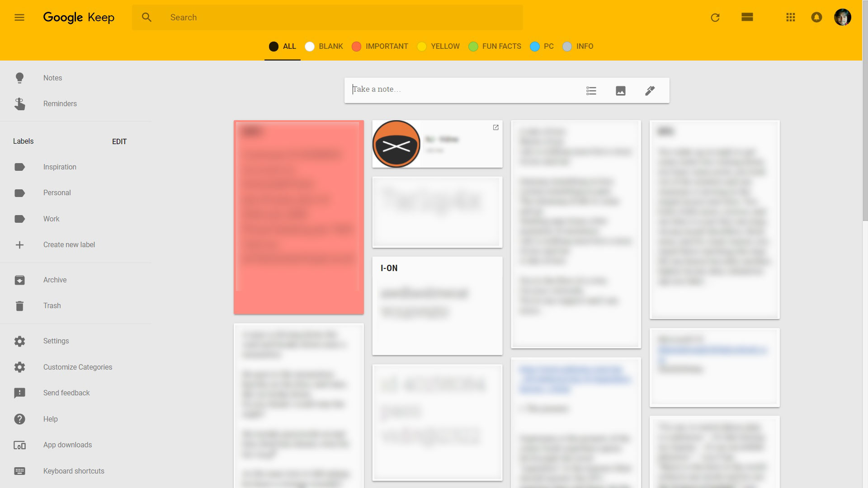Open Send feedback
Screen dimensions: 868x488
(66, 393)
